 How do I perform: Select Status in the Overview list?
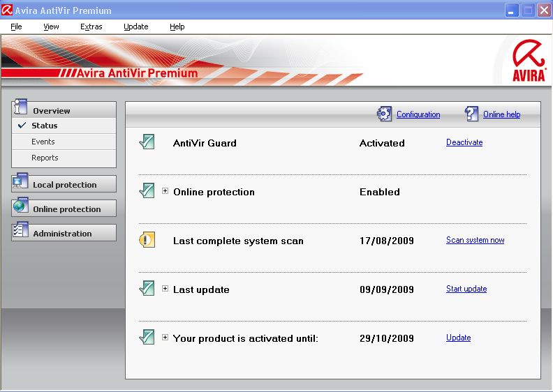tap(64, 126)
